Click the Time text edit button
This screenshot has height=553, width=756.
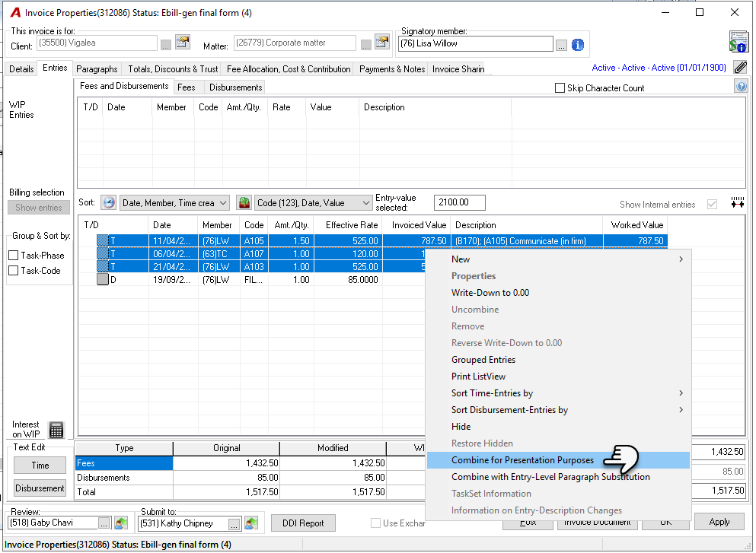[40, 466]
